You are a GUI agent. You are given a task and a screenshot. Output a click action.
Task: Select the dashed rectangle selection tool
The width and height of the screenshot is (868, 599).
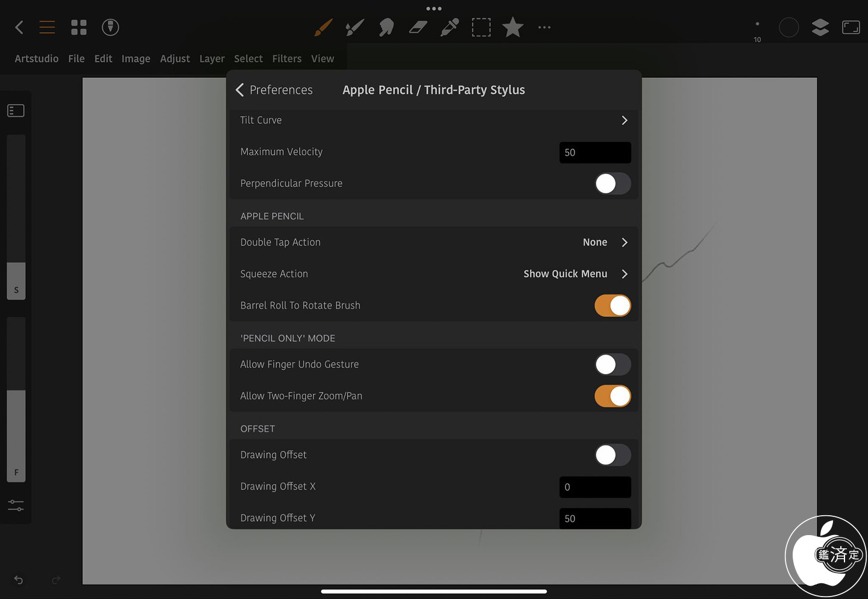[x=481, y=27]
